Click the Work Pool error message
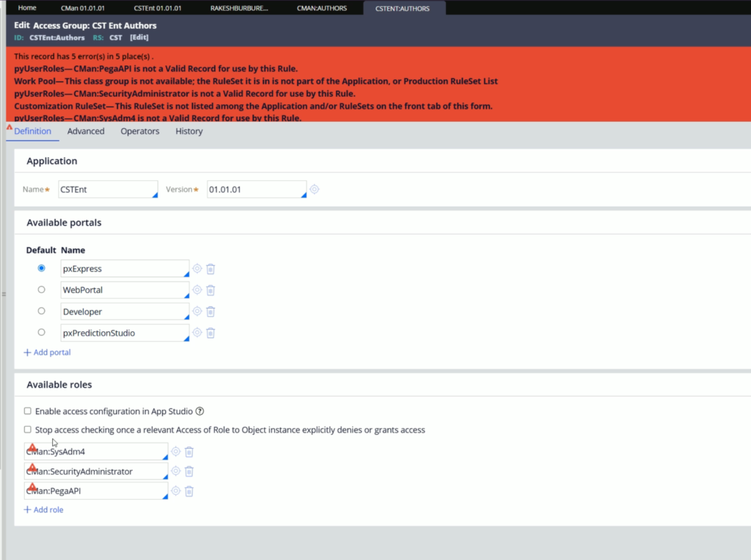Screen dimensions: 751x560 click(x=256, y=81)
